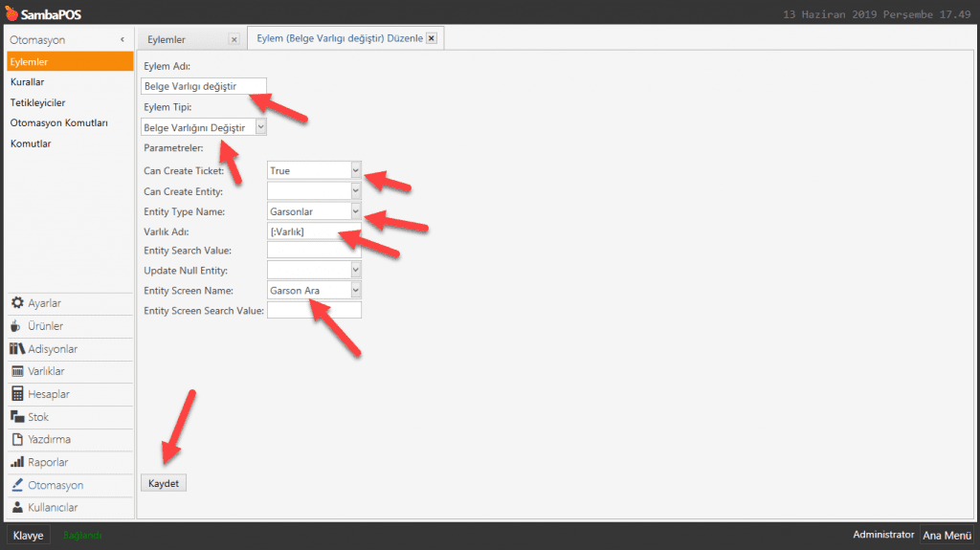Viewport: 980px width, 550px height.
Task: Open Ürünler section with cup icon
Action: point(17,326)
